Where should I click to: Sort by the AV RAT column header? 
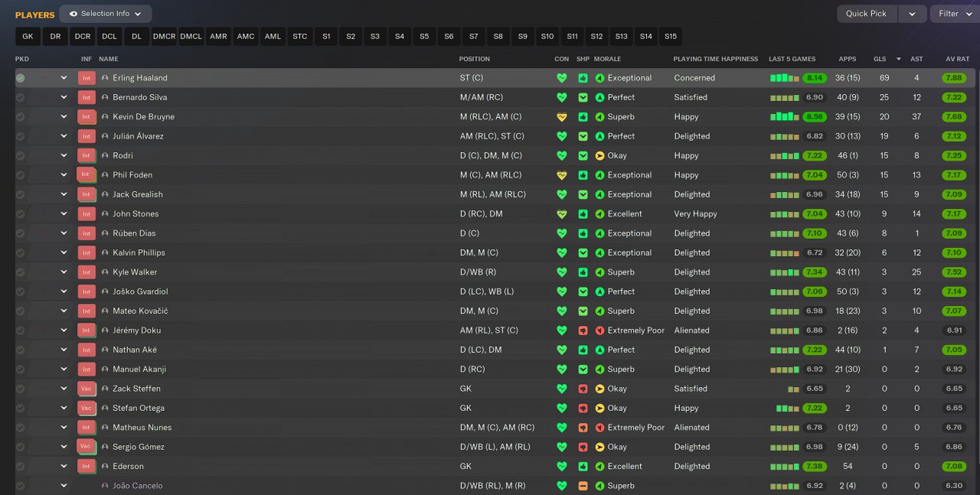coord(958,59)
